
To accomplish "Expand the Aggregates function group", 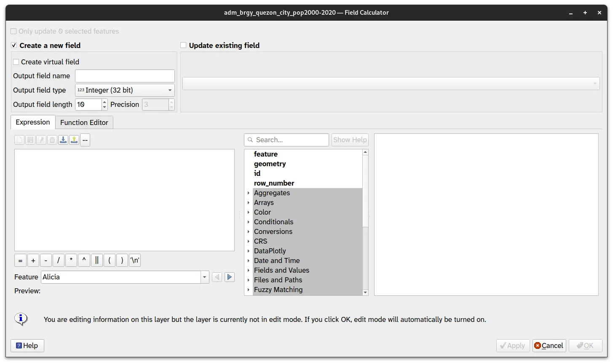I will [x=248, y=193].
